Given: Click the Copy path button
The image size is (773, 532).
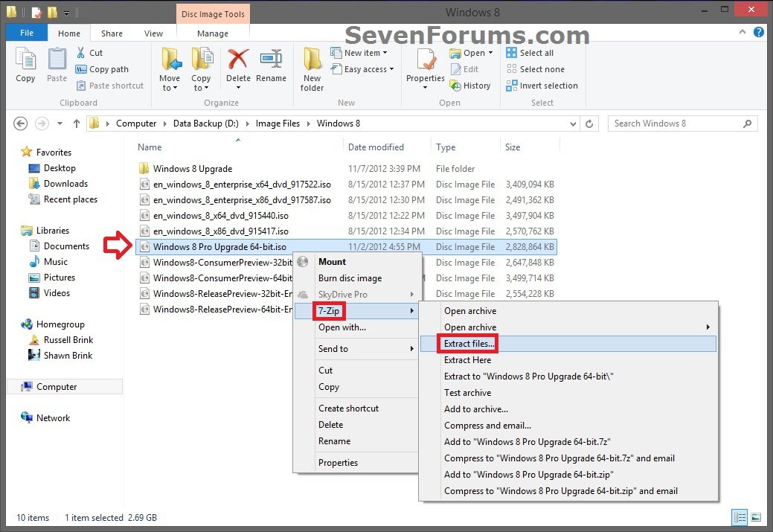Looking at the screenshot, I should point(102,69).
